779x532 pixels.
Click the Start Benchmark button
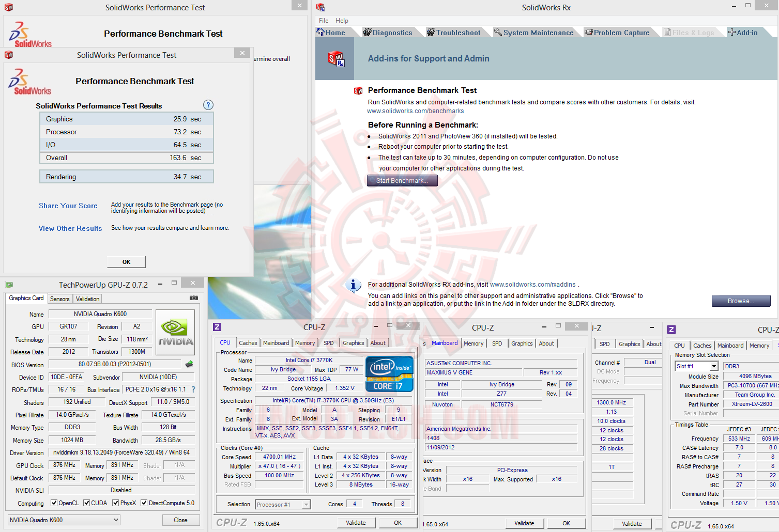(x=402, y=180)
